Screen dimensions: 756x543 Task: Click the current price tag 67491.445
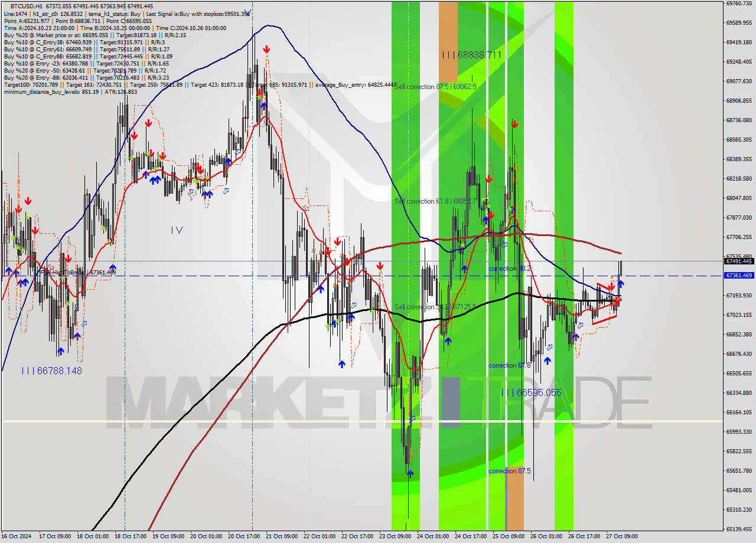739,261
